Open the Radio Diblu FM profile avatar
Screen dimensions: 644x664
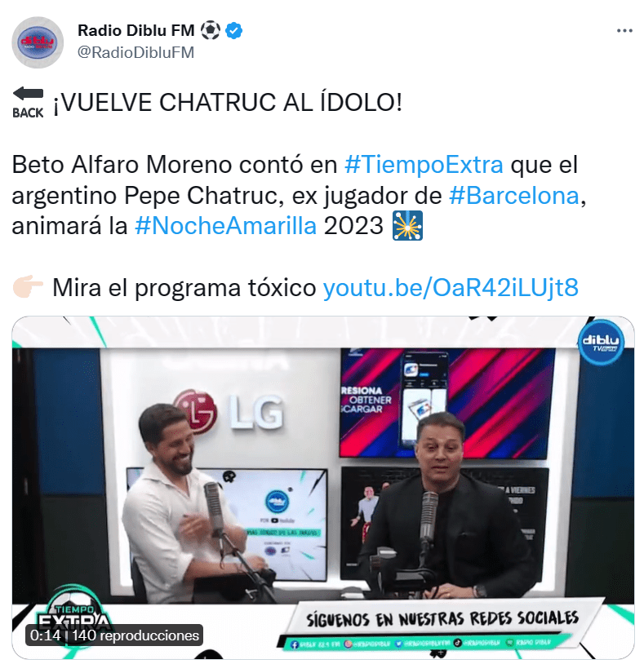coord(38,42)
